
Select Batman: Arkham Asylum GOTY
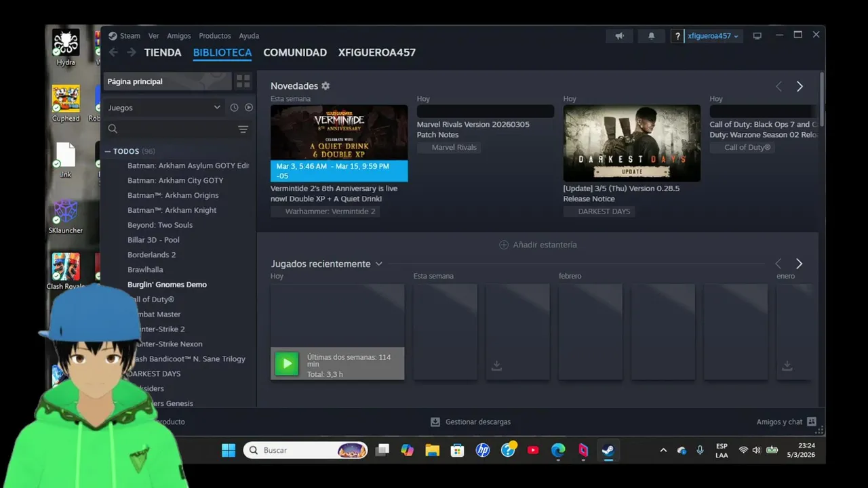(x=188, y=165)
